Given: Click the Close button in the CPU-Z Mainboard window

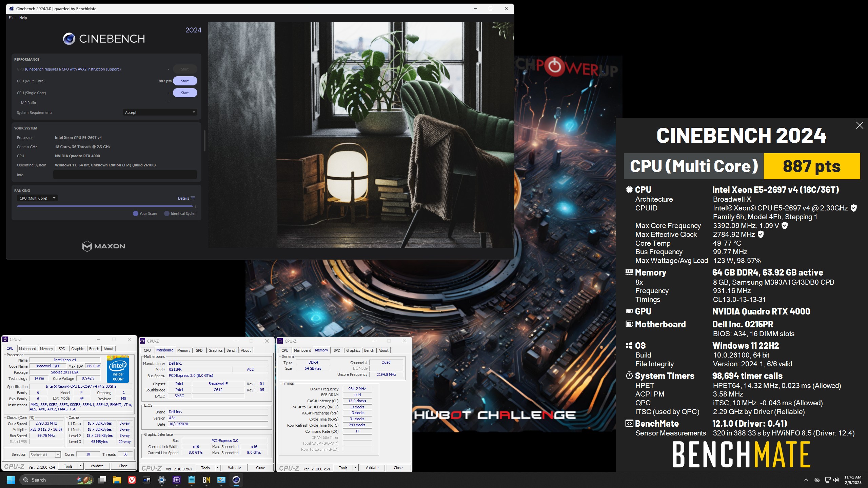Looking at the screenshot, I should point(260,468).
